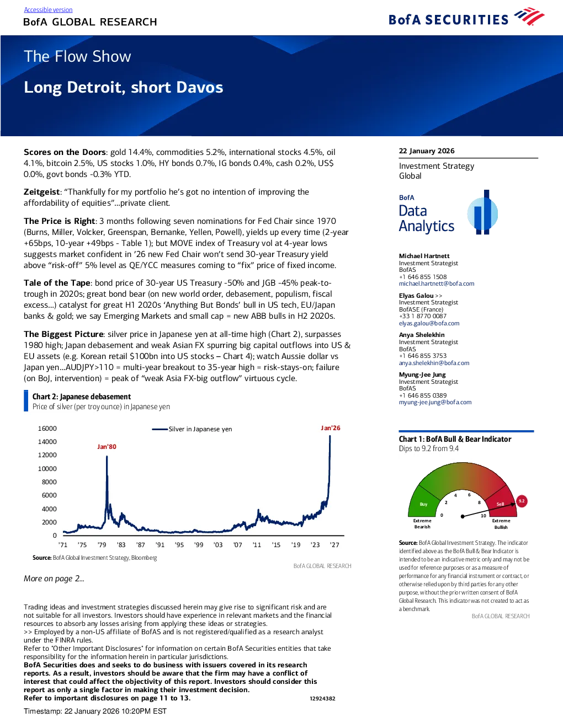
Task: Click Chart 2 source line mentioning Bloomberg
Action: 95,558
